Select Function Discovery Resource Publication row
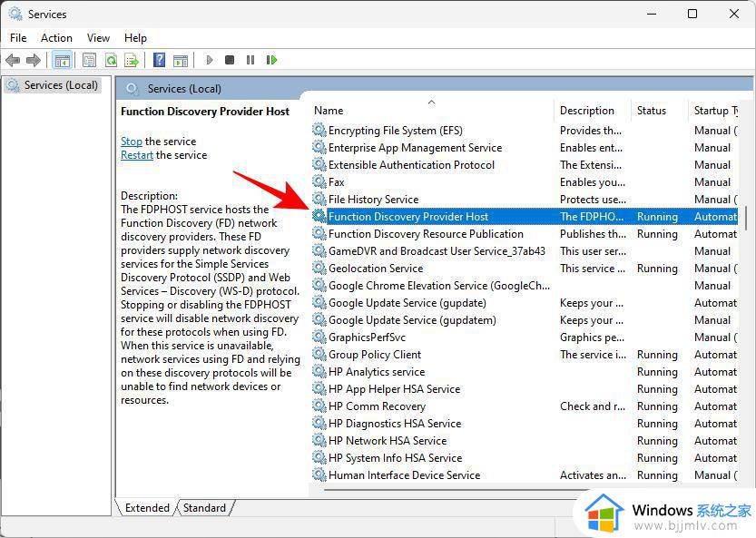 (525, 234)
